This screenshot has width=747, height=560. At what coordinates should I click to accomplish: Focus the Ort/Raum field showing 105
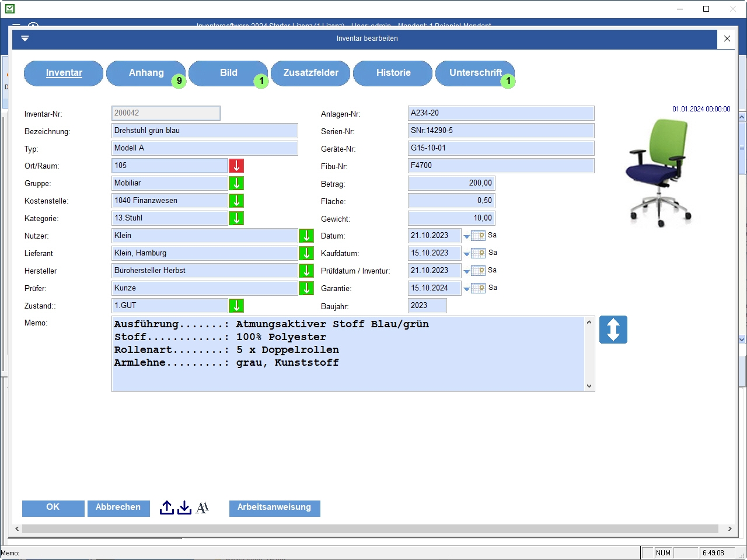[169, 166]
